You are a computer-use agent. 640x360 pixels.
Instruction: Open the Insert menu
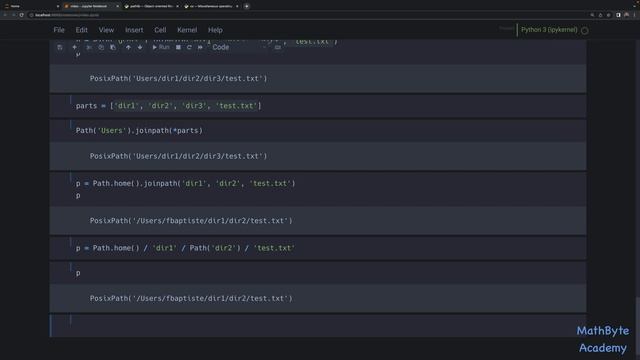tap(134, 30)
